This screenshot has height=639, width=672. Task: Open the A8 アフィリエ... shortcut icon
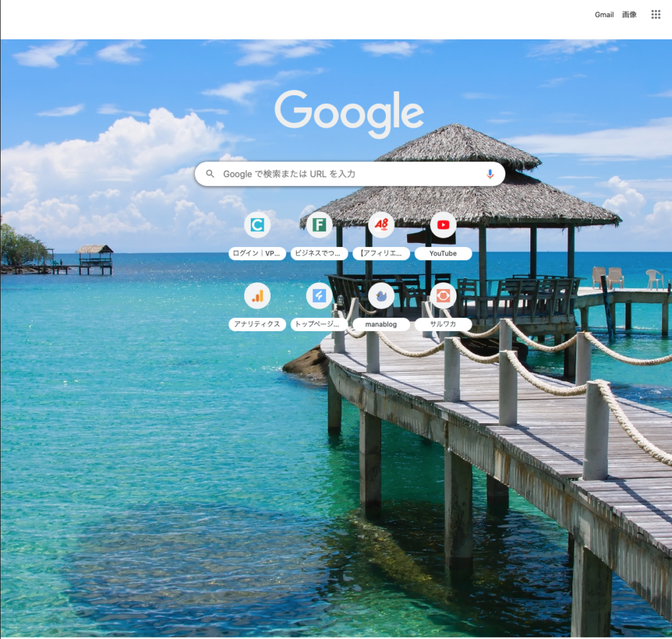tap(381, 225)
